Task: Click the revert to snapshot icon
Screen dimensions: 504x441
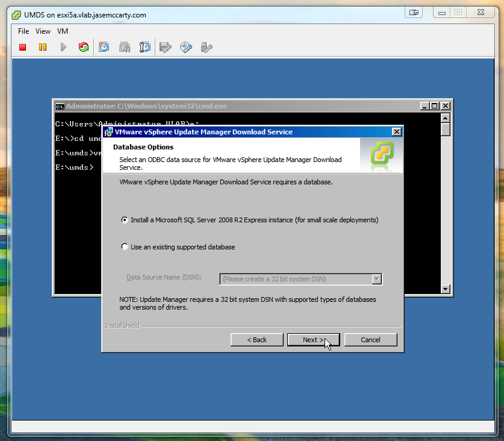Action: (125, 47)
